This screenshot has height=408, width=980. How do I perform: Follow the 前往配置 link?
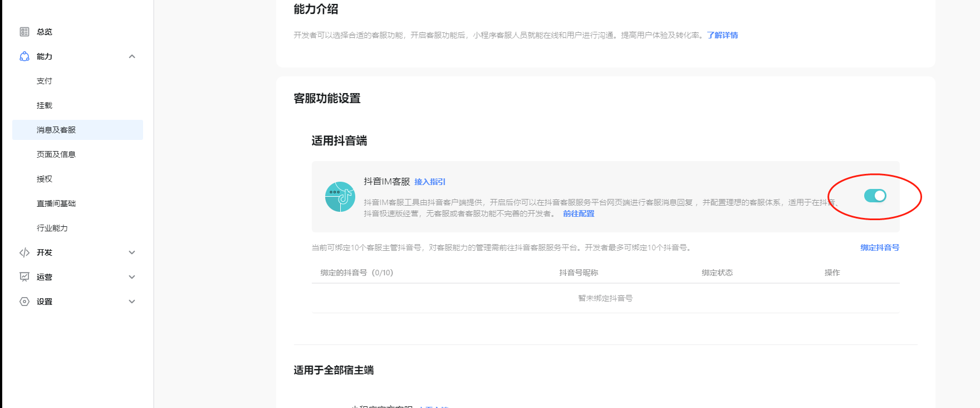pos(579,213)
